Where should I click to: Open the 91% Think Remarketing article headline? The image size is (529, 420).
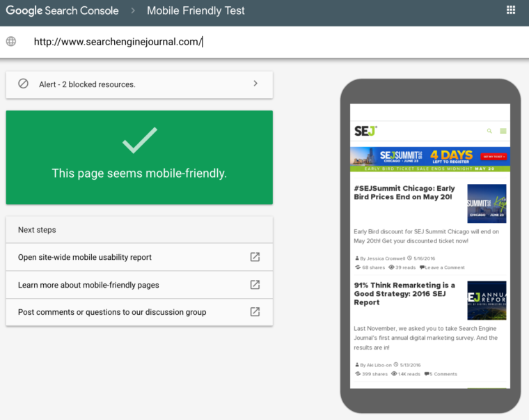(x=404, y=294)
